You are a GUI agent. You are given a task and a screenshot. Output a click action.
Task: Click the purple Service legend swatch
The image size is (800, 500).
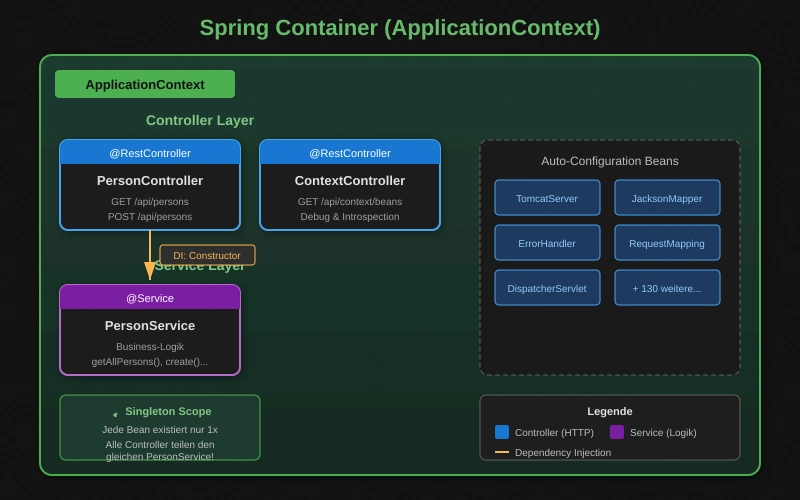(617, 432)
